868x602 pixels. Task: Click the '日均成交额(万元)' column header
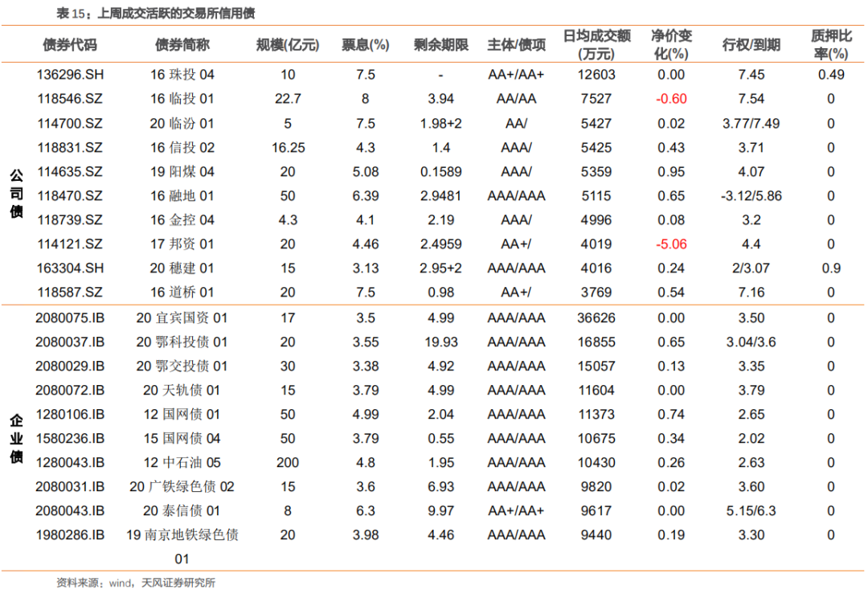pyautogui.click(x=596, y=45)
